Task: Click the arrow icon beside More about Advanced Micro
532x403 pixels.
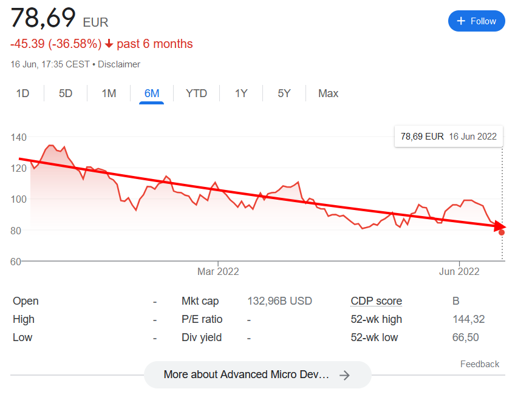Action: point(344,375)
